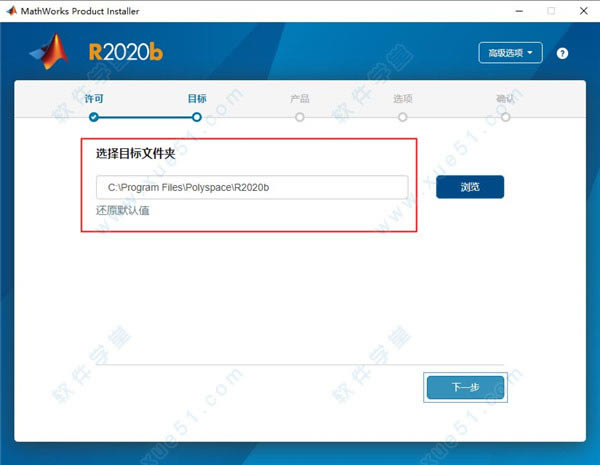Select the 选项 step label
The width and height of the screenshot is (600, 465).
(x=403, y=99)
